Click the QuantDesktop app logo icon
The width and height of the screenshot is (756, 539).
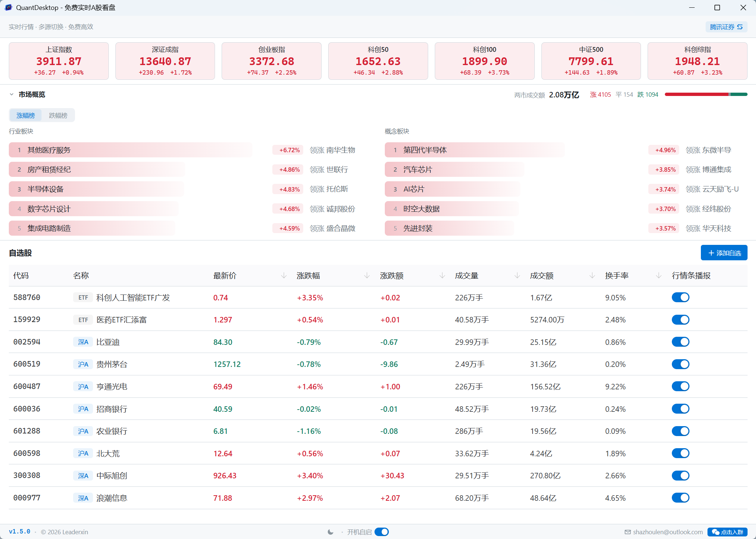[x=8, y=7]
